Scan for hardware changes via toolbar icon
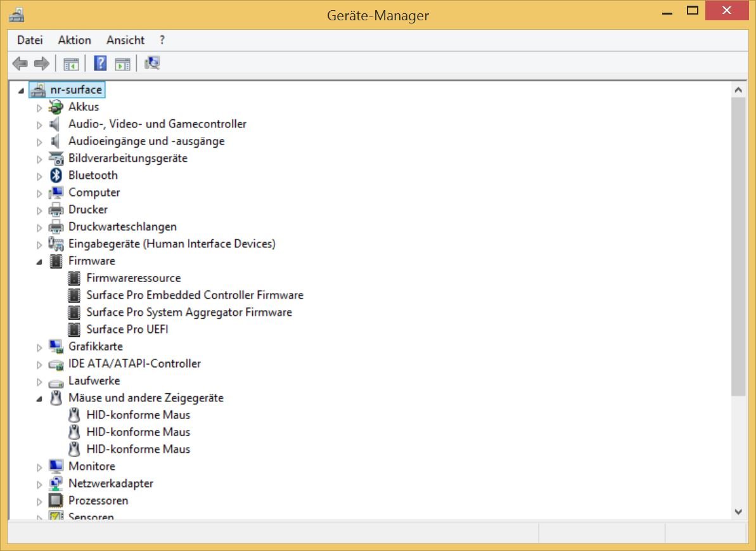The width and height of the screenshot is (756, 551). (x=152, y=63)
